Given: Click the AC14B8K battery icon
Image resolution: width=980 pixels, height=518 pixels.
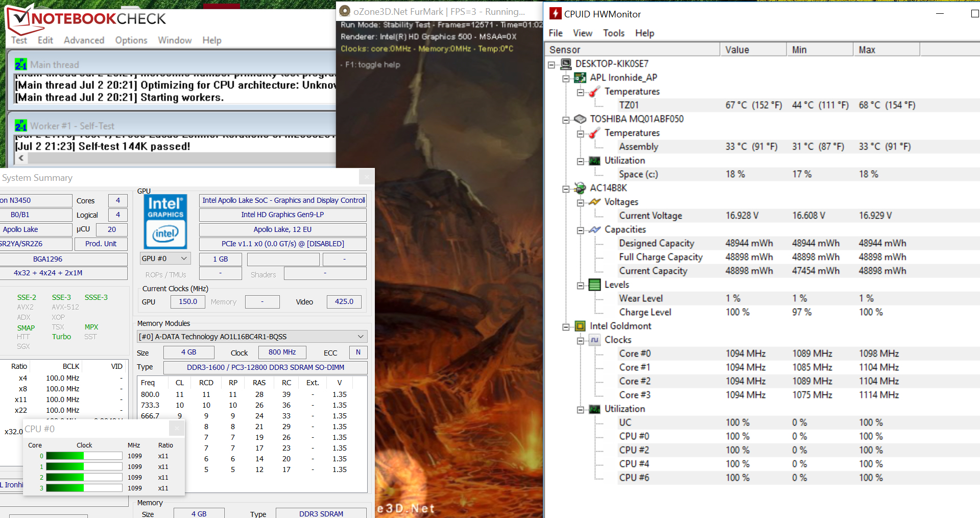Looking at the screenshot, I should click(580, 188).
